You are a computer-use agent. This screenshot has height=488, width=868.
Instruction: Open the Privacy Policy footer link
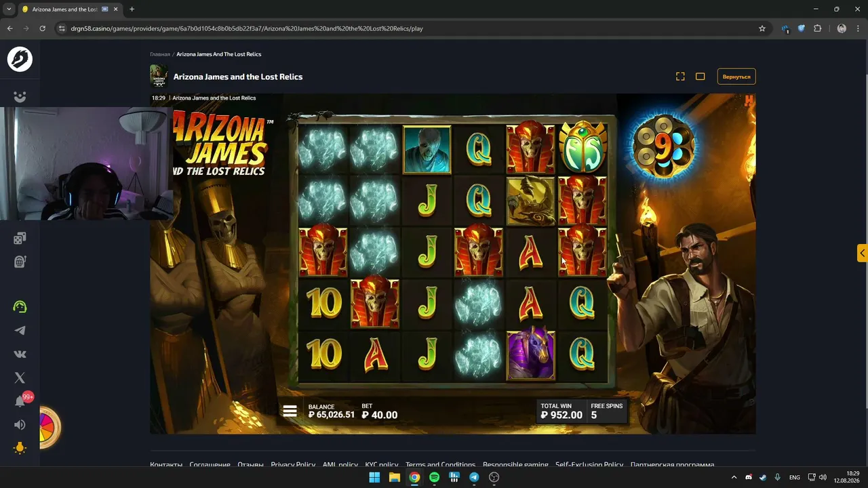pos(293,464)
